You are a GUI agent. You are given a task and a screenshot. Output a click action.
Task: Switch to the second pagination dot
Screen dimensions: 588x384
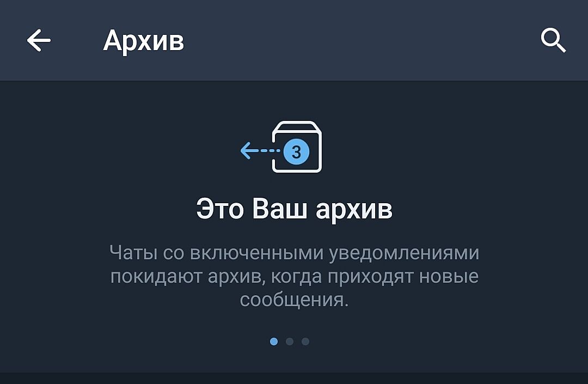290,342
